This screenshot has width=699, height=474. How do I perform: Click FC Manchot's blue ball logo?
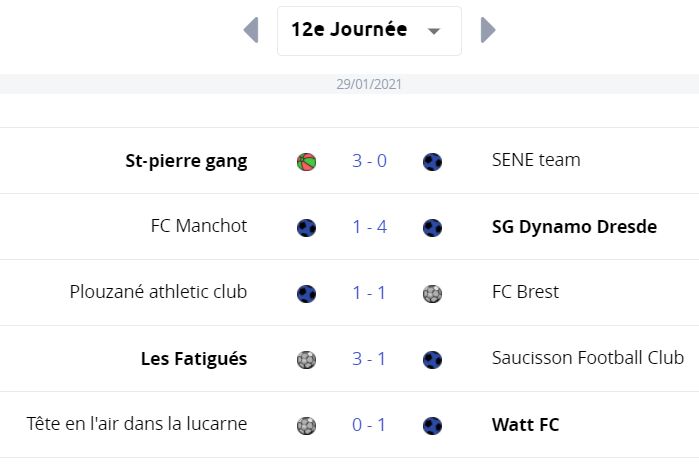click(x=306, y=227)
